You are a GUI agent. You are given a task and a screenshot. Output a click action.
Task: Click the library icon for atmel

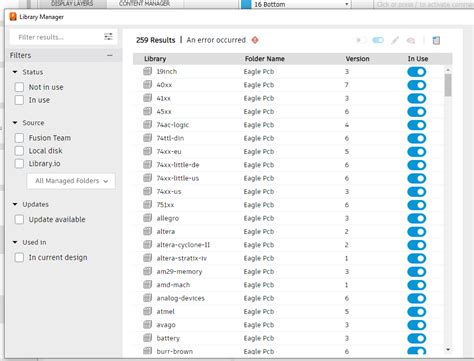(x=147, y=311)
